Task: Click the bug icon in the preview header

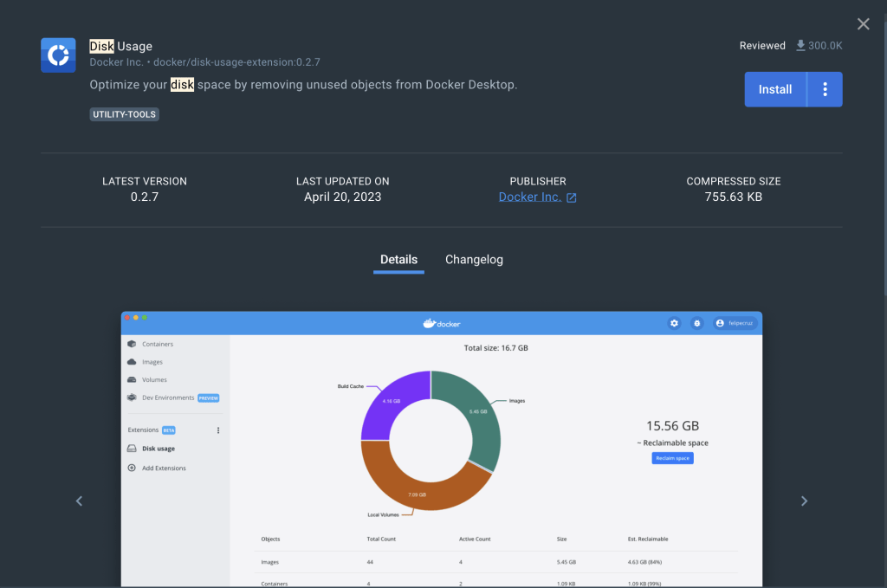Action: (x=696, y=323)
